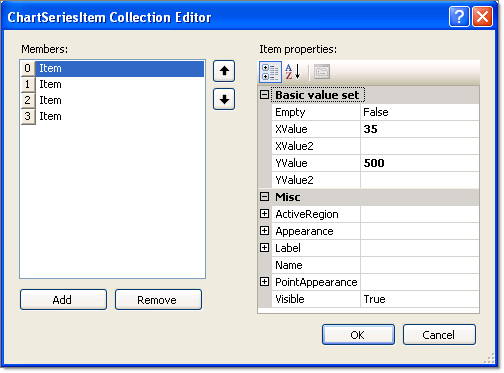504x373 pixels.
Task: Move selected item down with arrow button
Action: (224, 99)
